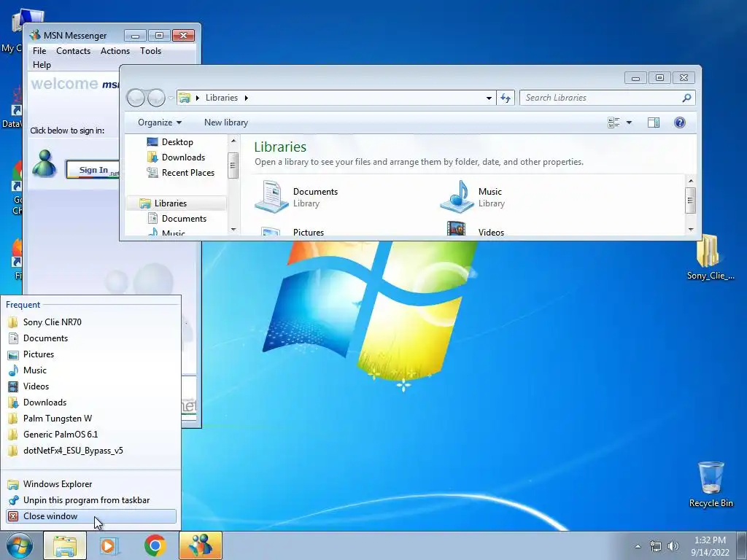
Task: Click the Libraries breadcrumb in address bar
Action: coord(222,98)
